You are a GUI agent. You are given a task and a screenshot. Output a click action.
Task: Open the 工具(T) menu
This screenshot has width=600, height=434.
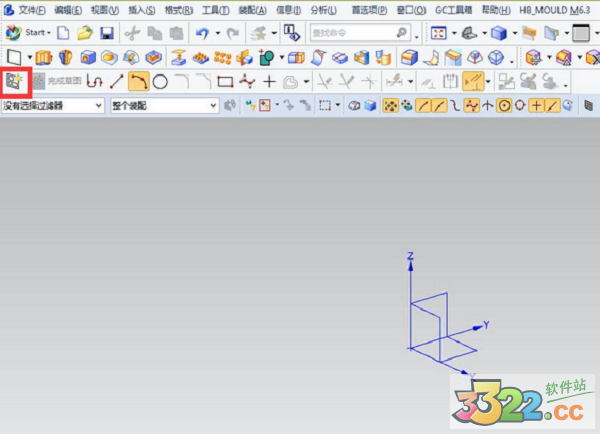(216, 10)
